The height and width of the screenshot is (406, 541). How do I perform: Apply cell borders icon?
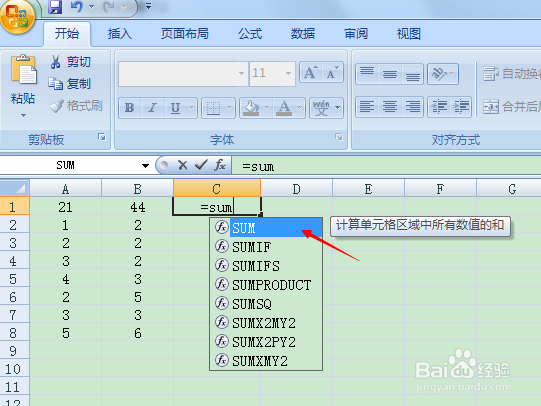coord(213,108)
